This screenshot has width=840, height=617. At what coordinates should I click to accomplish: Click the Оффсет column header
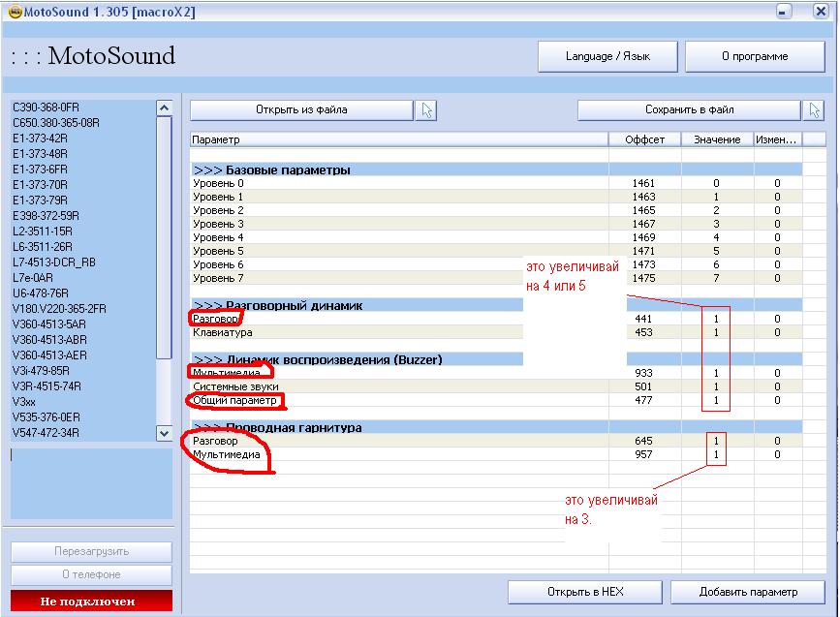pyautogui.click(x=644, y=139)
